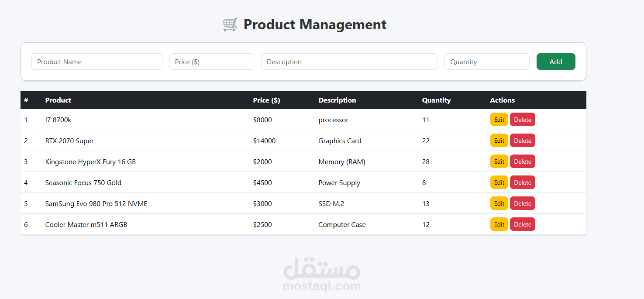Select the $14000 price value

(x=264, y=141)
